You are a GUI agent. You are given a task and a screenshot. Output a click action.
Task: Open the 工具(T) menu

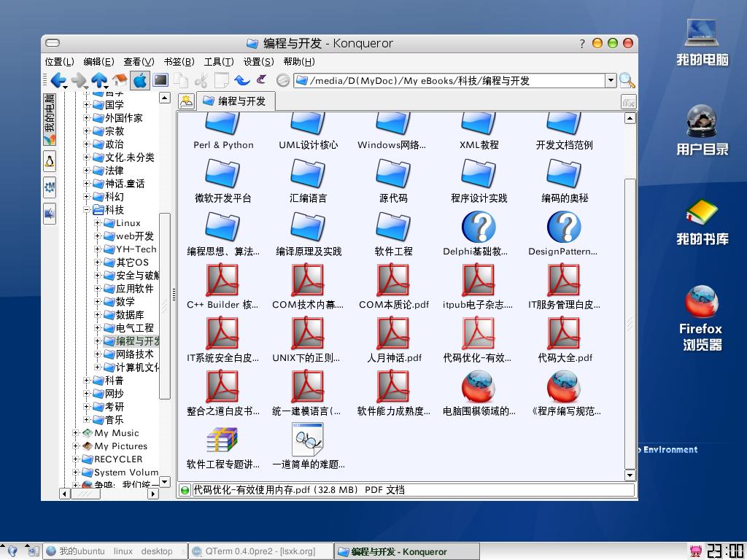point(219,61)
